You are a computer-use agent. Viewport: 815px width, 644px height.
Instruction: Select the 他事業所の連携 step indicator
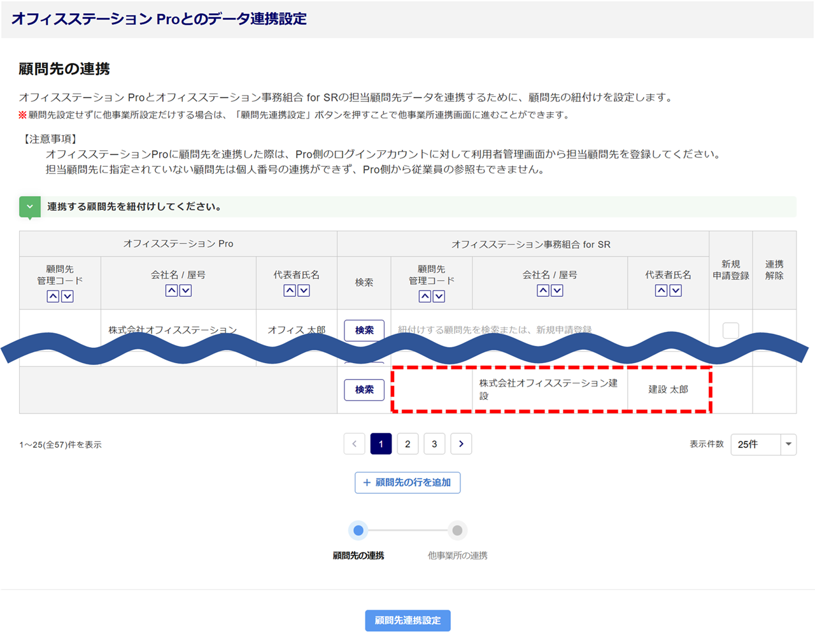(457, 531)
